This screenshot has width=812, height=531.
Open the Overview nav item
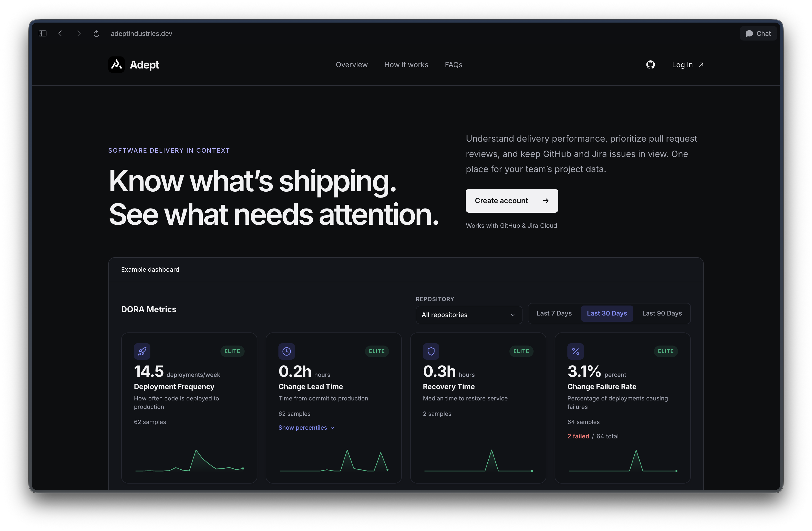coord(352,64)
